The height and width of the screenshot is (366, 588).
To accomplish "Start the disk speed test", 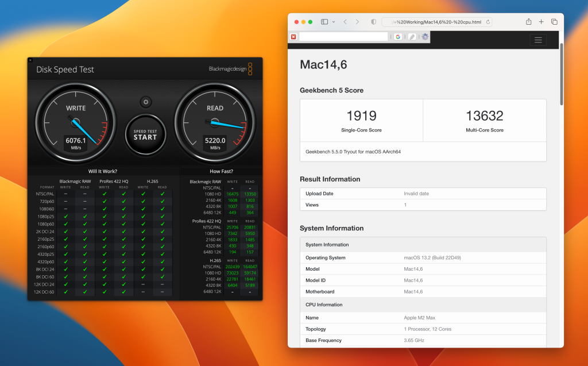I will tap(145, 135).
